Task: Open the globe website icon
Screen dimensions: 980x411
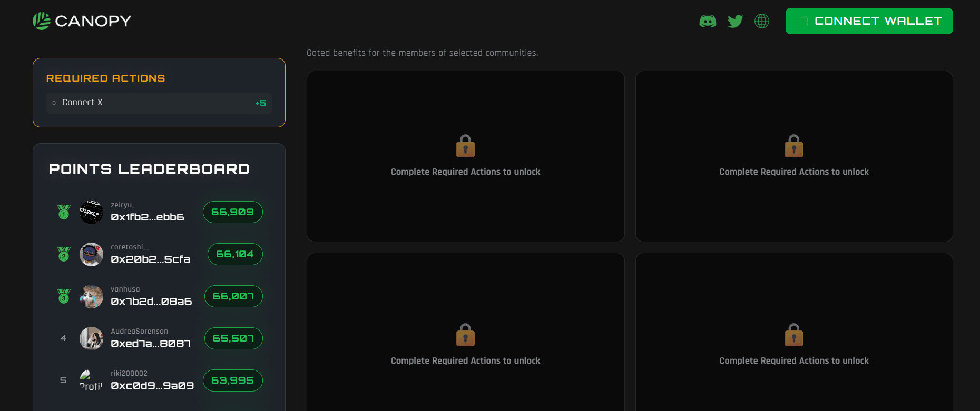Action: [x=762, y=21]
